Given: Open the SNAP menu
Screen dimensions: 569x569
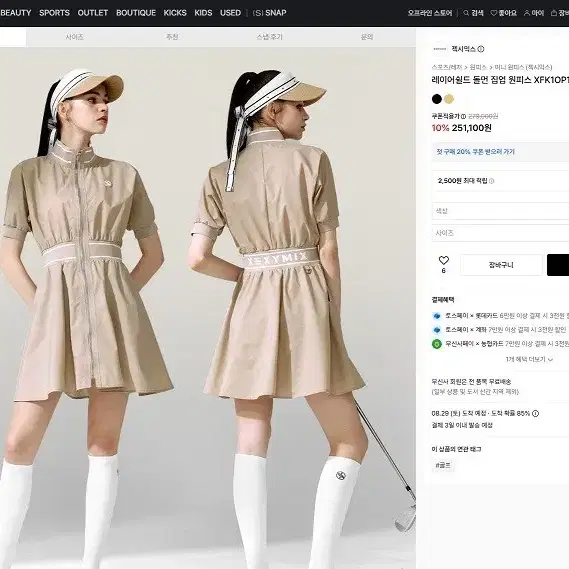Looking at the screenshot, I should [x=270, y=13].
